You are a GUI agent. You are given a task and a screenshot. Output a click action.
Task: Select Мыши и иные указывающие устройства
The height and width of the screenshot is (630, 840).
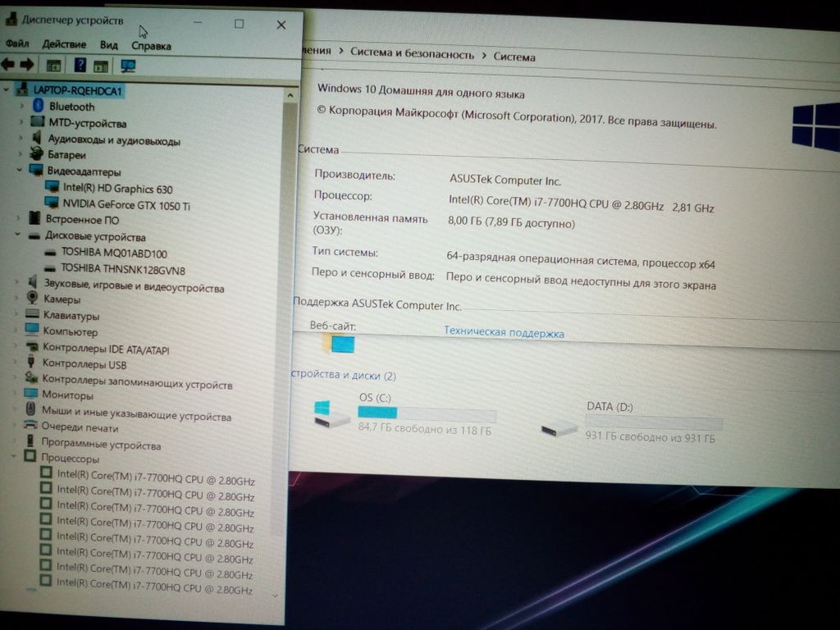(137, 413)
